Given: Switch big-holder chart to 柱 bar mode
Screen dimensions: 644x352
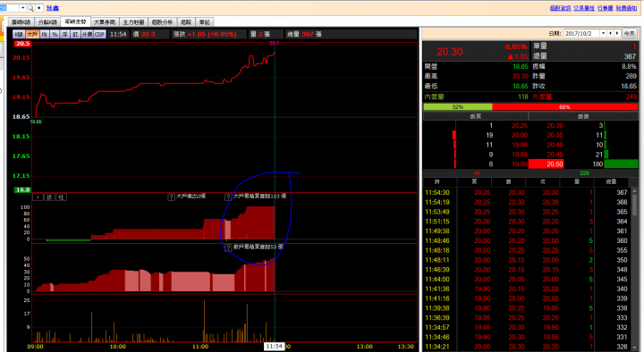Looking at the screenshot, I should click(x=61, y=197).
